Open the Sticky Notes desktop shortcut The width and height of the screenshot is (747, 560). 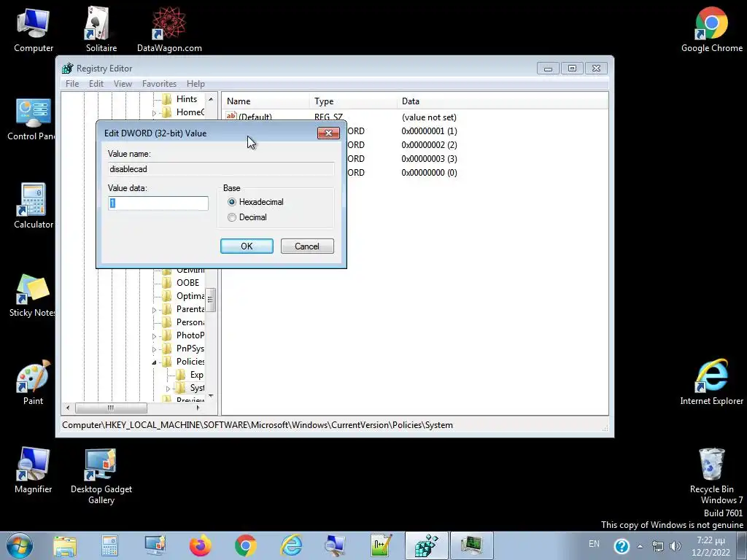click(x=31, y=295)
